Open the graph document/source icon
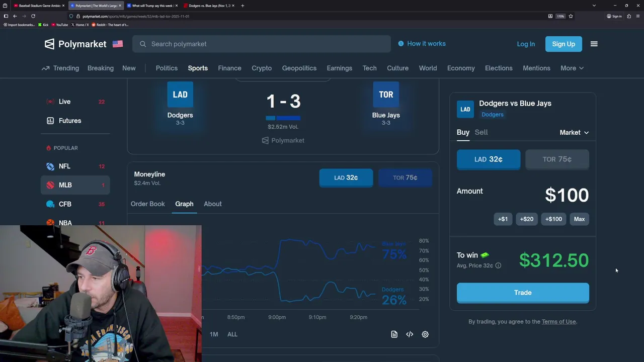 394,334
